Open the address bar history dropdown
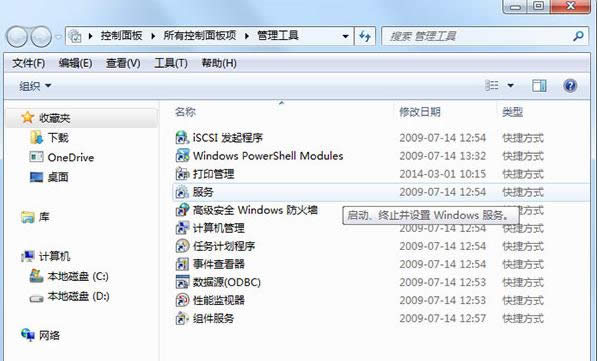Screen dimensions: 598x361 tap(345, 37)
